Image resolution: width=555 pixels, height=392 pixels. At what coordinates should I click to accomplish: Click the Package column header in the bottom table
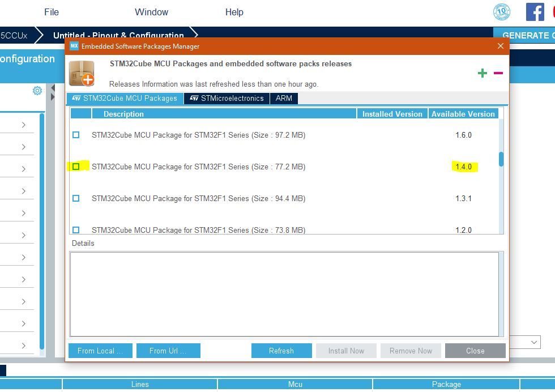coord(446,384)
